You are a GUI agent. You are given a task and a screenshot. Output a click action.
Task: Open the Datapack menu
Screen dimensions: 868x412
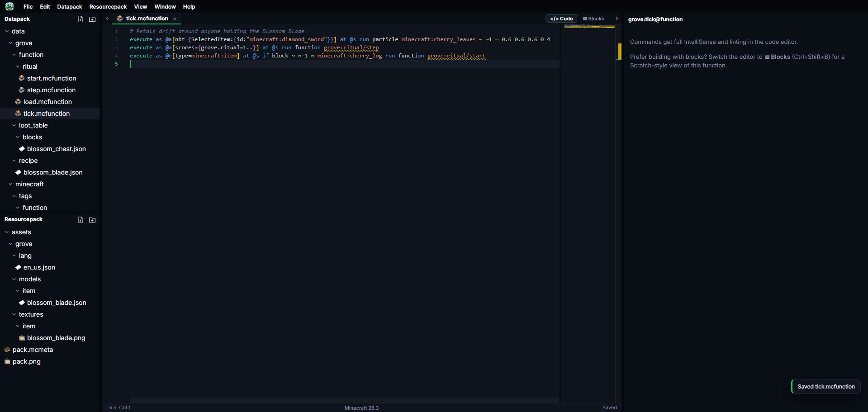pos(70,7)
